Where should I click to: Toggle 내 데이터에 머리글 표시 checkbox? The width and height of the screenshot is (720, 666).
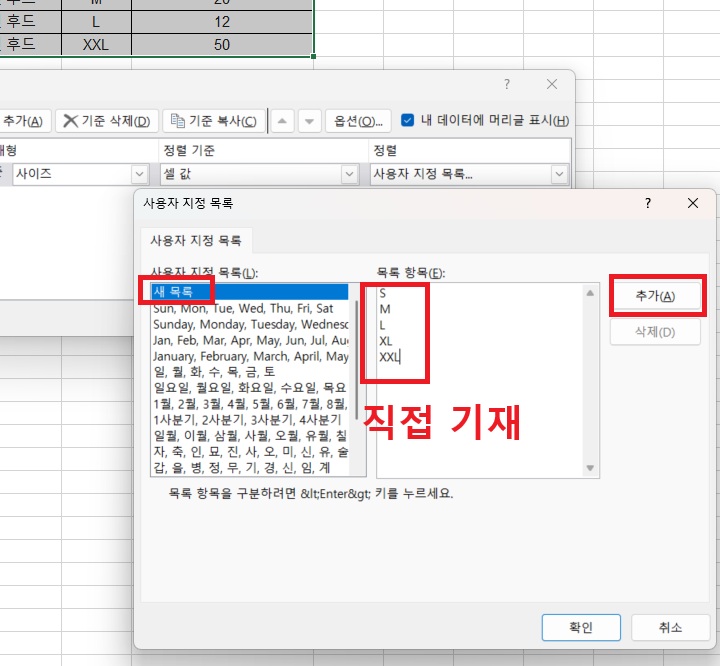(407, 120)
